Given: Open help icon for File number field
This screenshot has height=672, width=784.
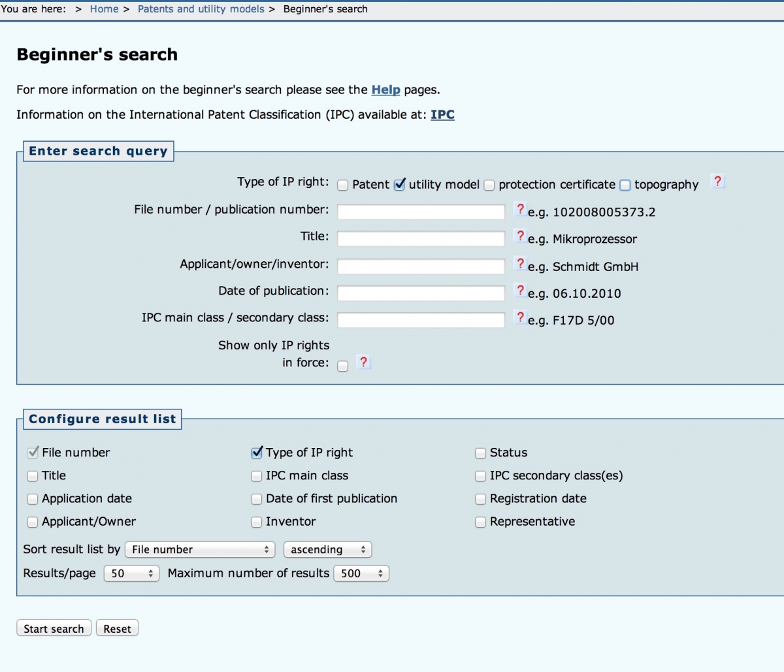Looking at the screenshot, I should click(520, 210).
